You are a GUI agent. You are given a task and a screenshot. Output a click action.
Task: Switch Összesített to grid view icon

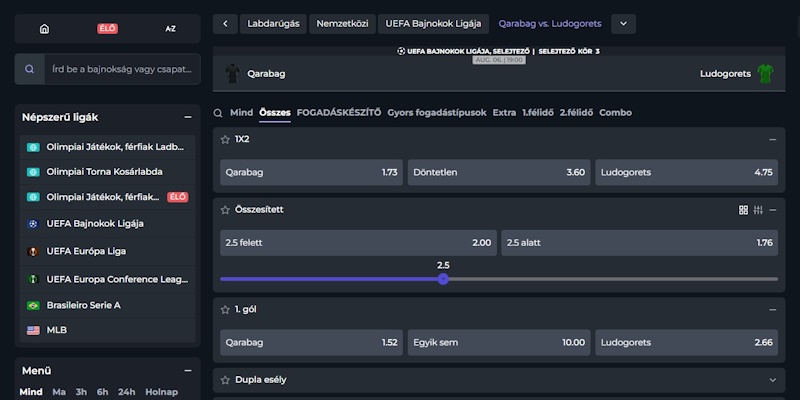pos(743,210)
